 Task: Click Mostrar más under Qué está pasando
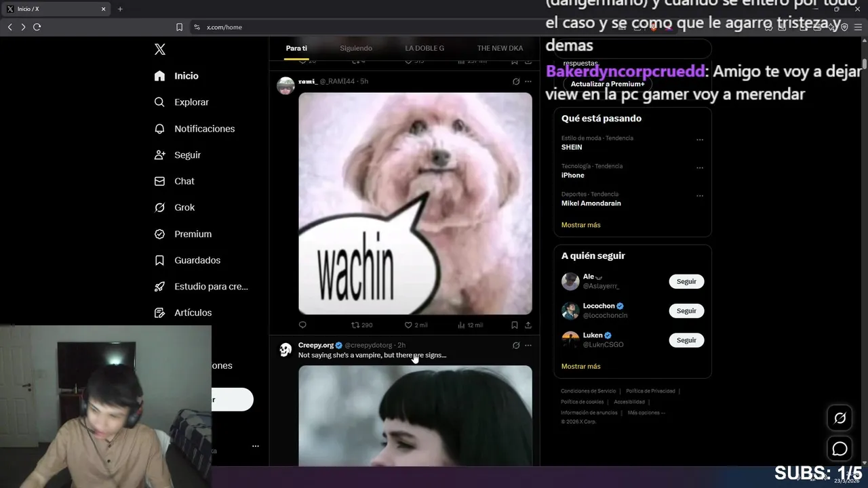[581, 225]
